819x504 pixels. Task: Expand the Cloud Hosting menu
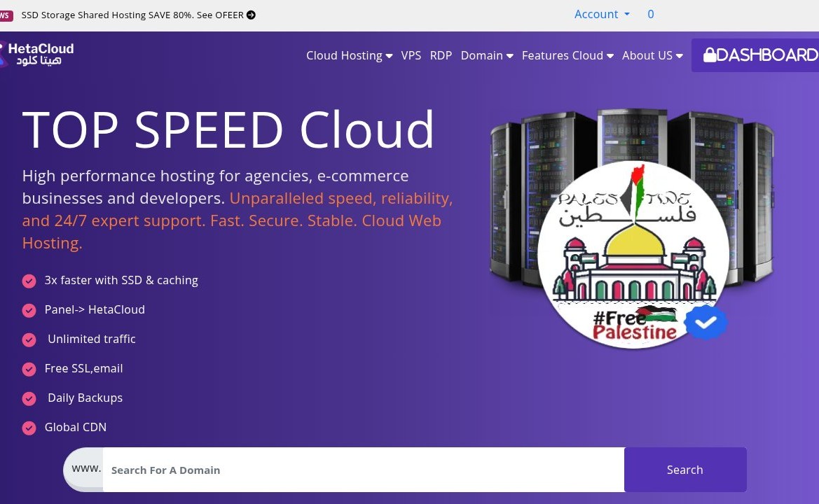click(x=349, y=55)
